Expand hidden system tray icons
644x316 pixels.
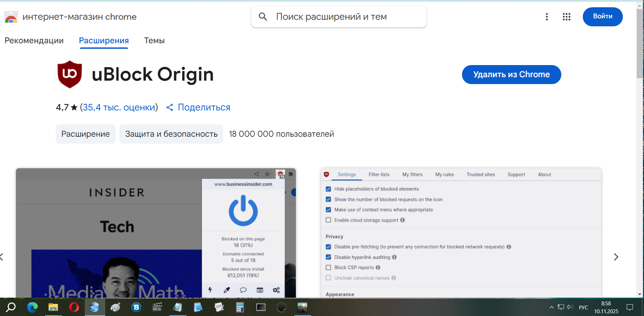552,307
